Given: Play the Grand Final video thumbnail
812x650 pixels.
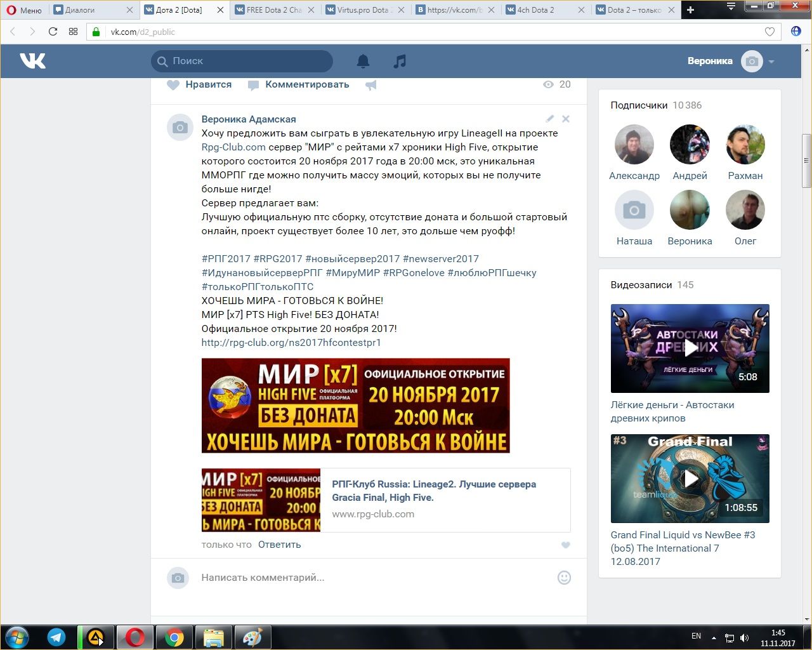Looking at the screenshot, I should (x=690, y=479).
